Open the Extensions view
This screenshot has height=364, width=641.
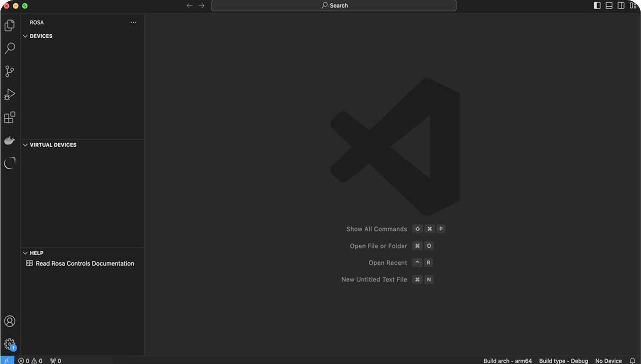tap(10, 117)
